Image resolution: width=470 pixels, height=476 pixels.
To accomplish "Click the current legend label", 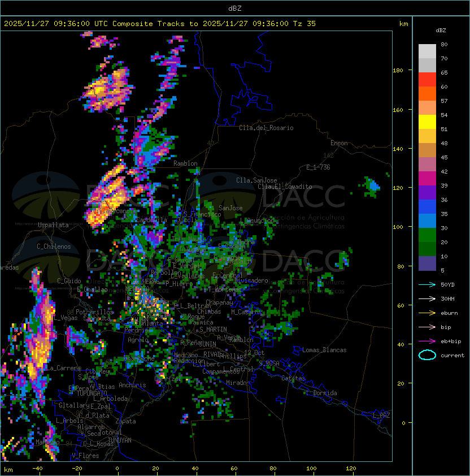I will coord(452,355).
